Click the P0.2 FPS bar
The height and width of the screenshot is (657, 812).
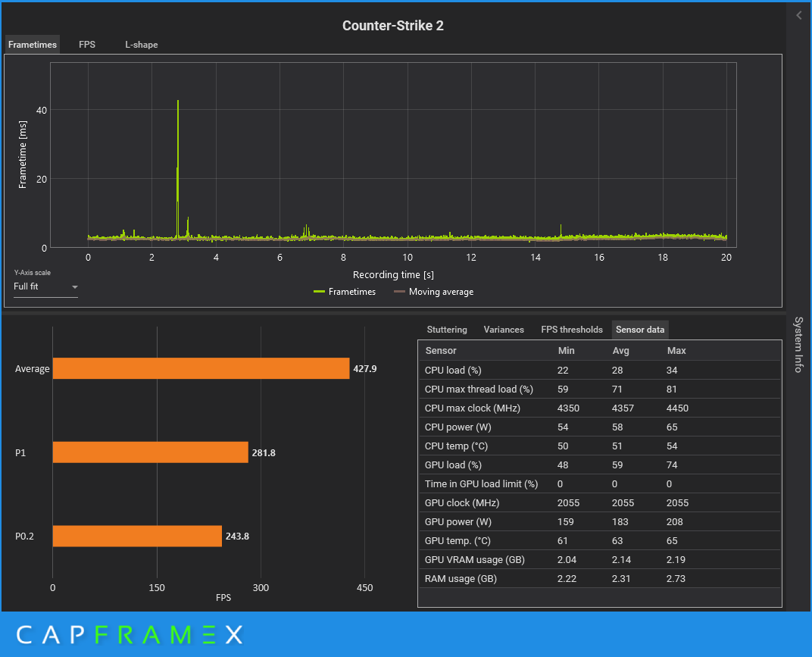point(137,537)
